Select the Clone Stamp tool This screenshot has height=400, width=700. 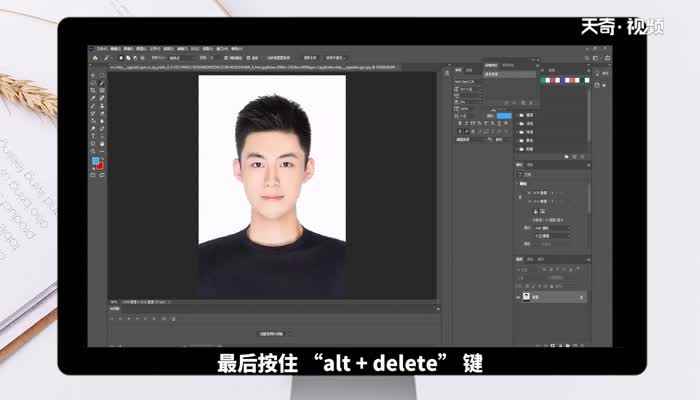[x=102, y=106]
